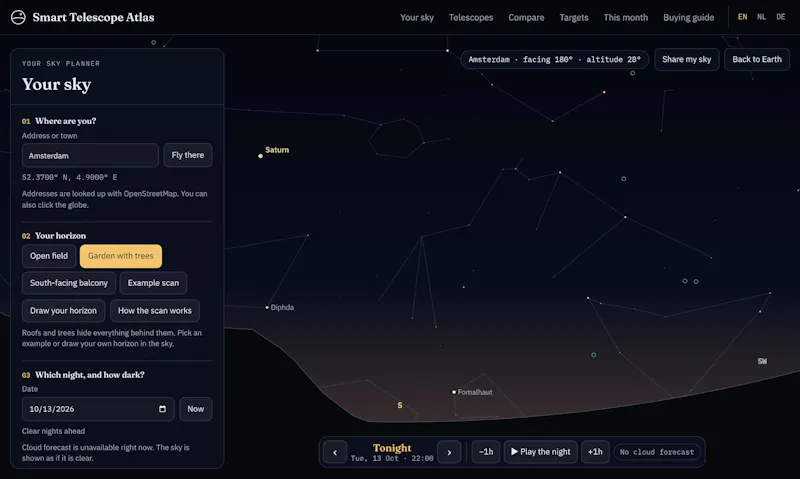The image size is (800, 479).
Task: Open How the scan works
Action: pyautogui.click(x=155, y=311)
